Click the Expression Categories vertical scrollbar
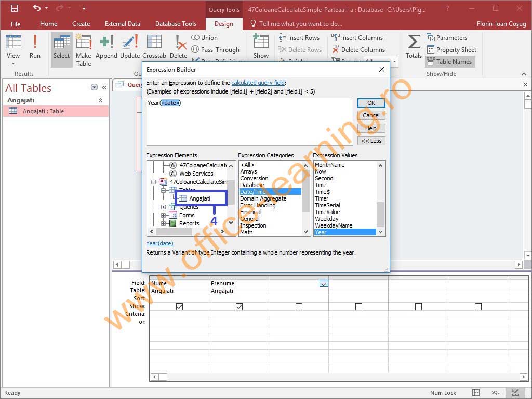The width and height of the screenshot is (532, 399). (305, 198)
